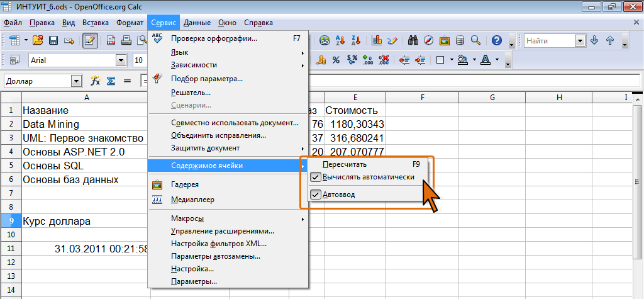This screenshot has height=299, width=644.
Task: Open the Function Wizard fx icon
Action: pos(96,81)
